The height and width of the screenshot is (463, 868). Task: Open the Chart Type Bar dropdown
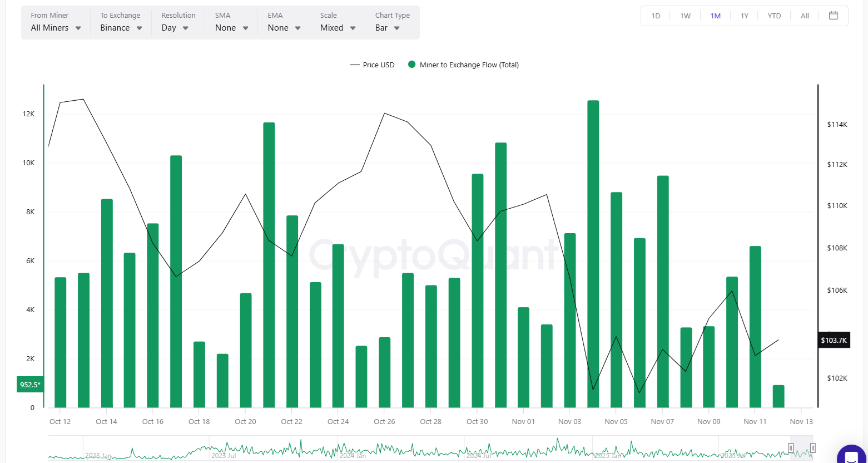click(x=388, y=28)
